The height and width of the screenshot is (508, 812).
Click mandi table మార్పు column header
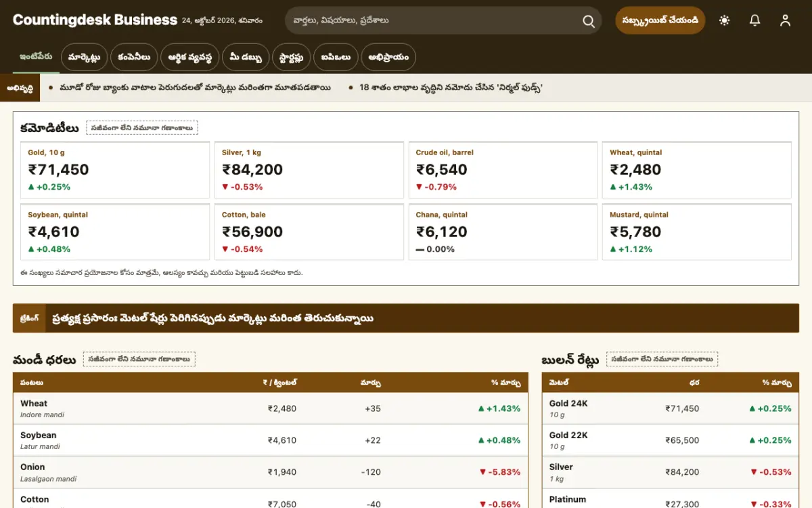(370, 383)
